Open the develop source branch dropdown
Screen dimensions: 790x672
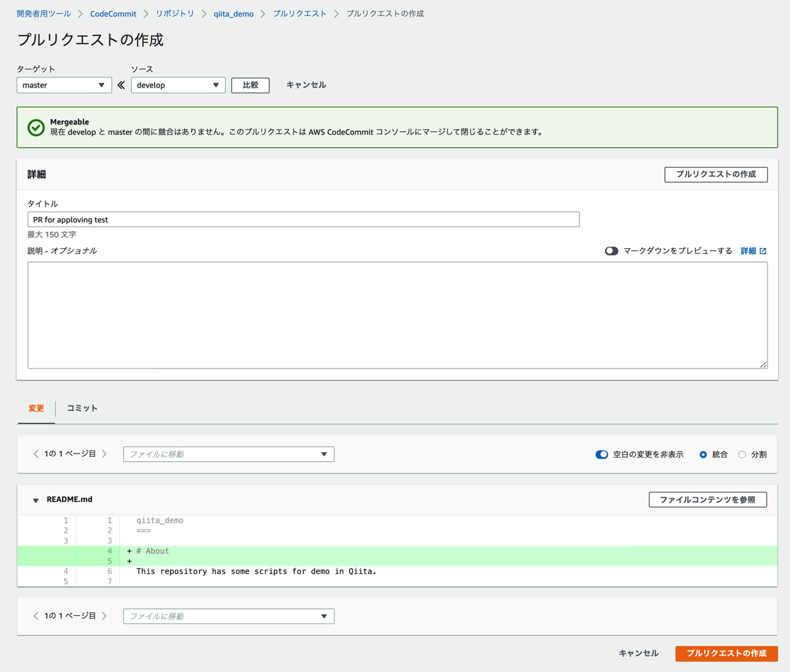[178, 85]
